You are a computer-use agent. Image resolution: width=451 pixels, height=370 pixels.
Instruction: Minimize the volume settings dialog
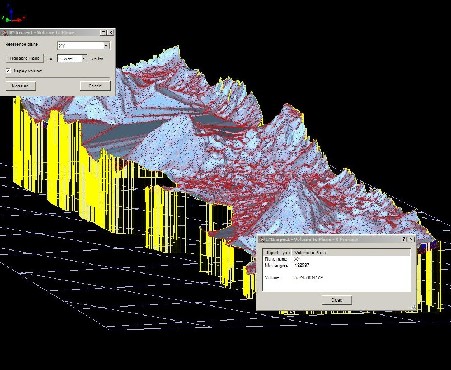pos(103,32)
